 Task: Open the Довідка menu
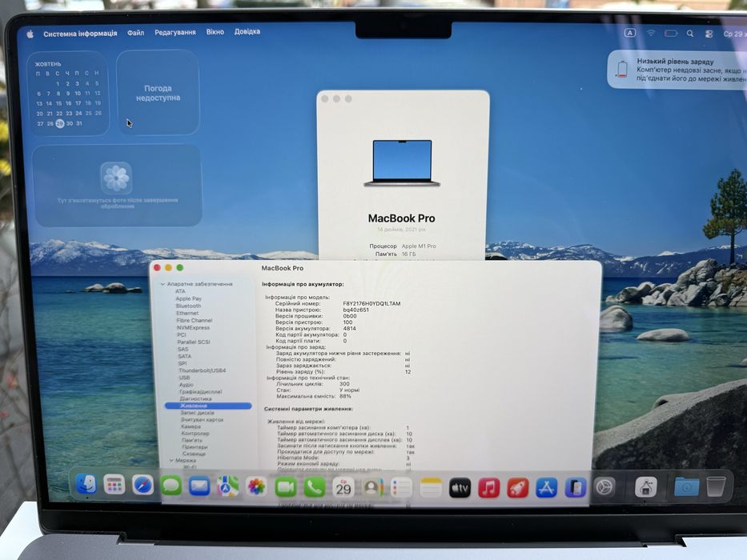[x=247, y=31]
